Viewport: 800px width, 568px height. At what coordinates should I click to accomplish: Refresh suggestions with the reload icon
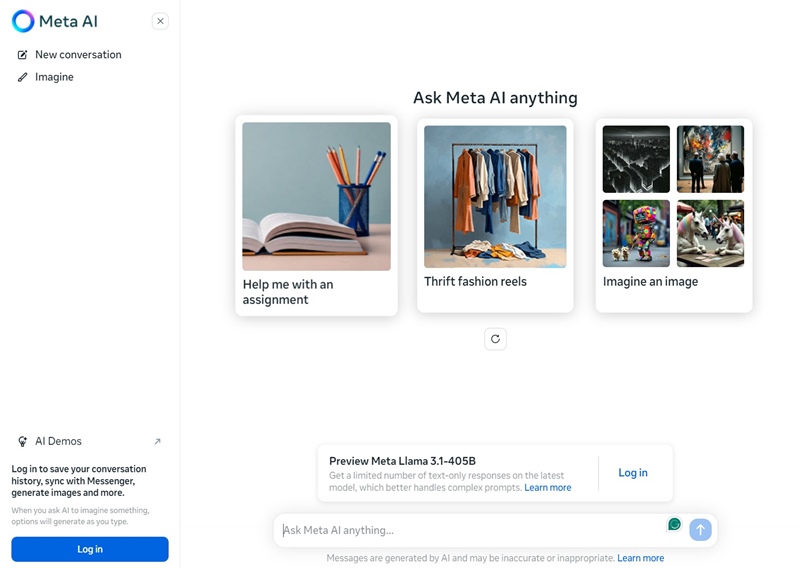(495, 339)
